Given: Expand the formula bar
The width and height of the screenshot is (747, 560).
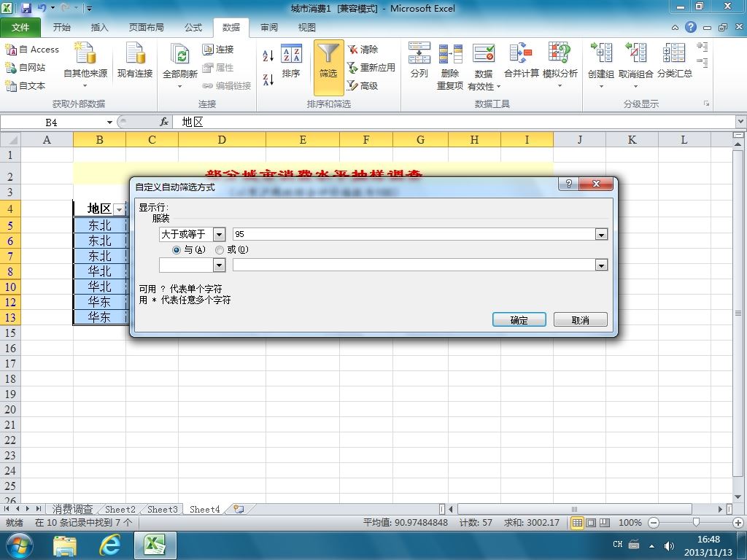Looking at the screenshot, I should [741, 122].
